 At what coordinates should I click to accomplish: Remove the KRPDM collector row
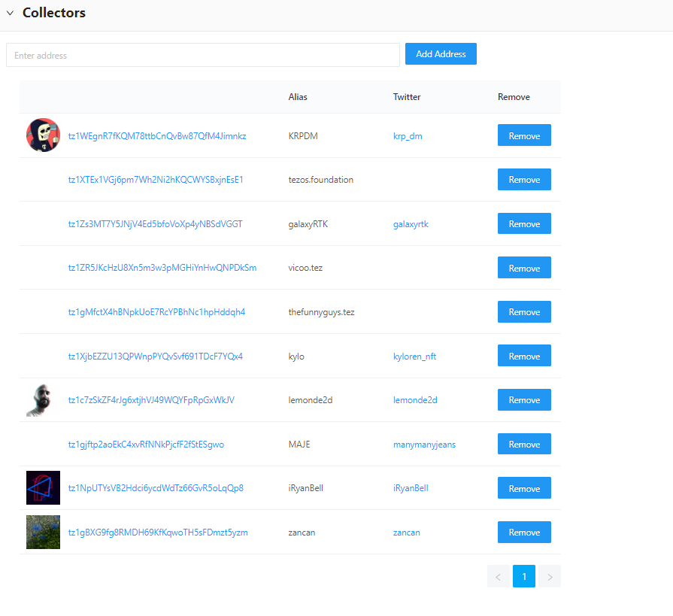click(524, 135)
